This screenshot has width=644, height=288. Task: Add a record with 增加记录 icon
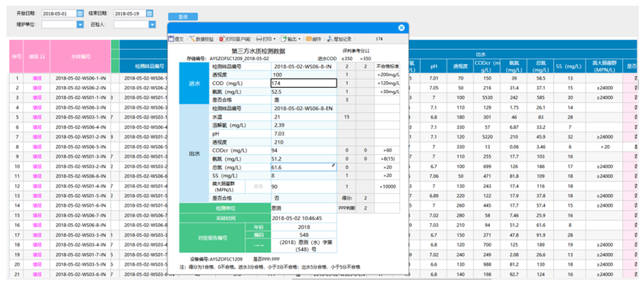(x=329, y=39)
